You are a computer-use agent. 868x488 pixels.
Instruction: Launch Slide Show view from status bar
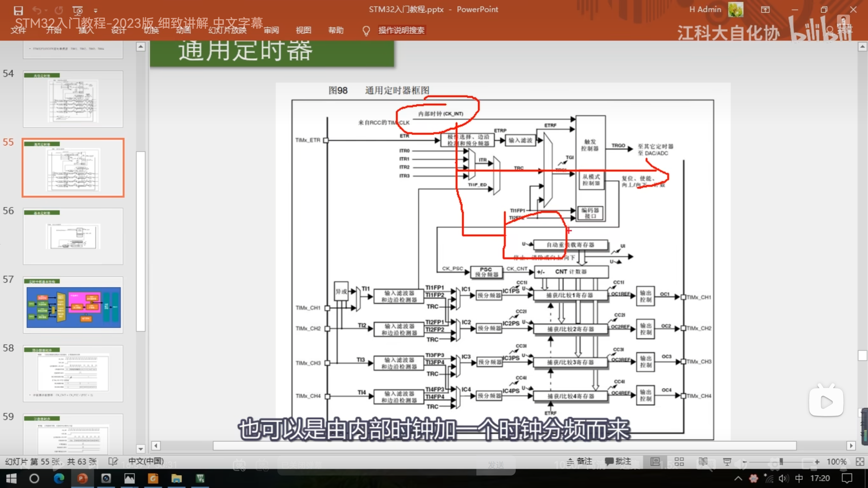pos(727,462)
